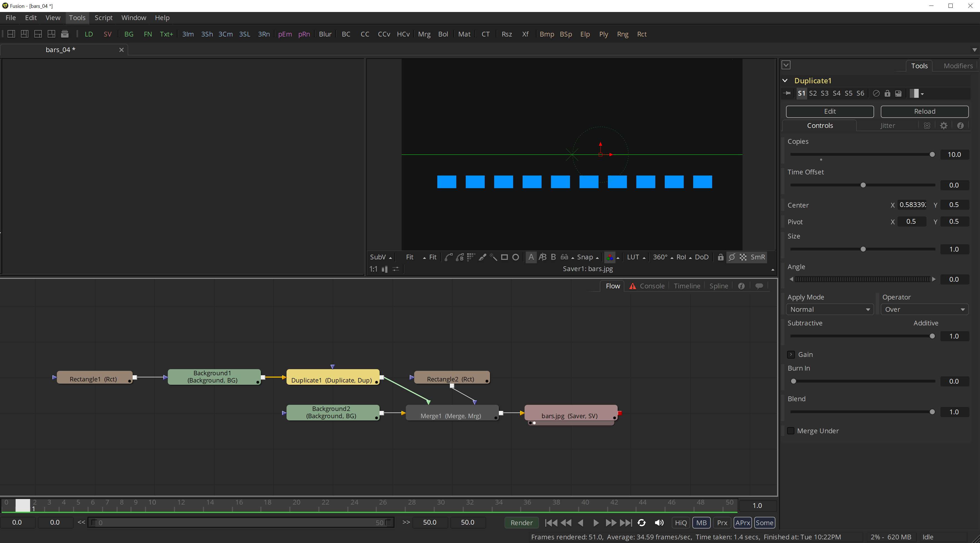The height and width of the screenshot is (543, 980).
Task: Switch to the Modifiers tab
Action: click(958, 66)
